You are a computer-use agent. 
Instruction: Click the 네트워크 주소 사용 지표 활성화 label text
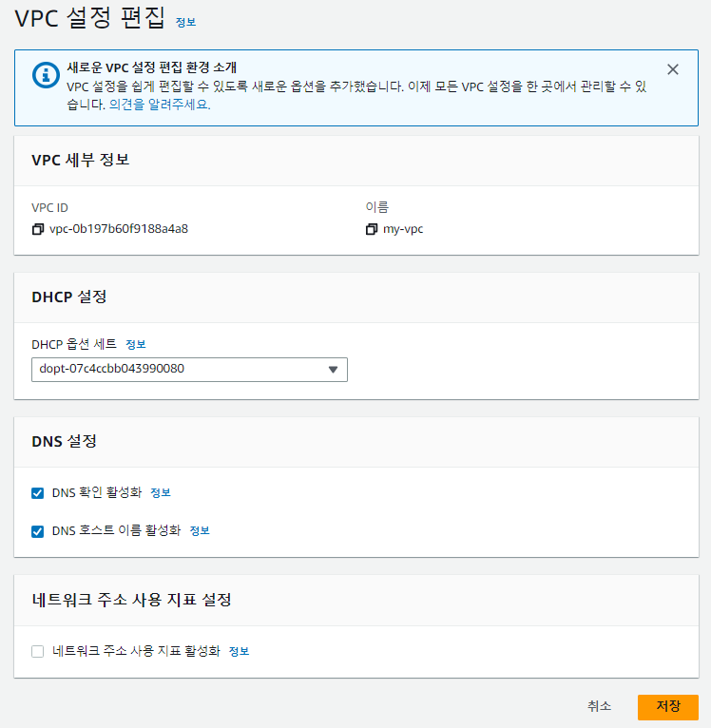click(136, 651)
